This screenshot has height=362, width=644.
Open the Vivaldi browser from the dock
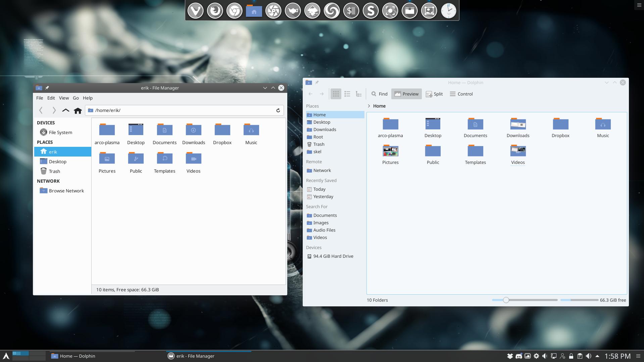coord(196,10)
